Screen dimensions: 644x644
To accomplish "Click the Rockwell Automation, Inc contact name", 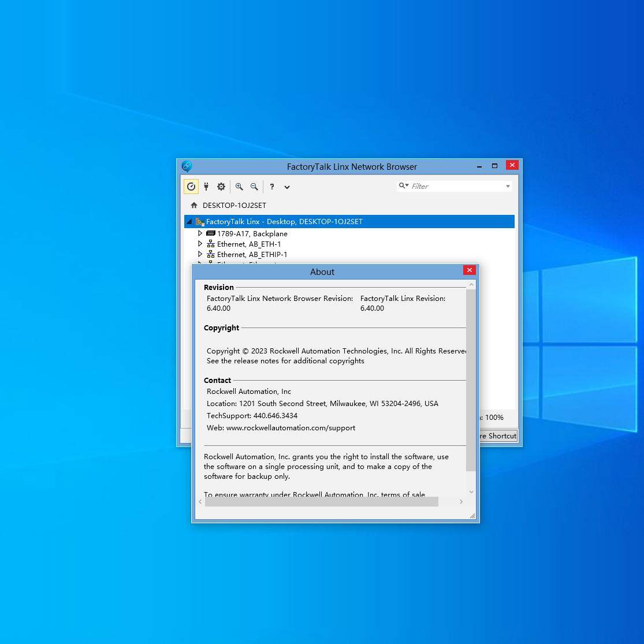I will click(249, 392).
